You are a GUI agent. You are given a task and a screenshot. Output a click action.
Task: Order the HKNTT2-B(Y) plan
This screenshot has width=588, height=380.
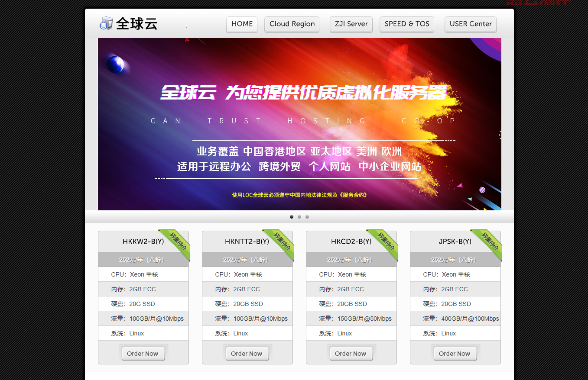point(247,354)
